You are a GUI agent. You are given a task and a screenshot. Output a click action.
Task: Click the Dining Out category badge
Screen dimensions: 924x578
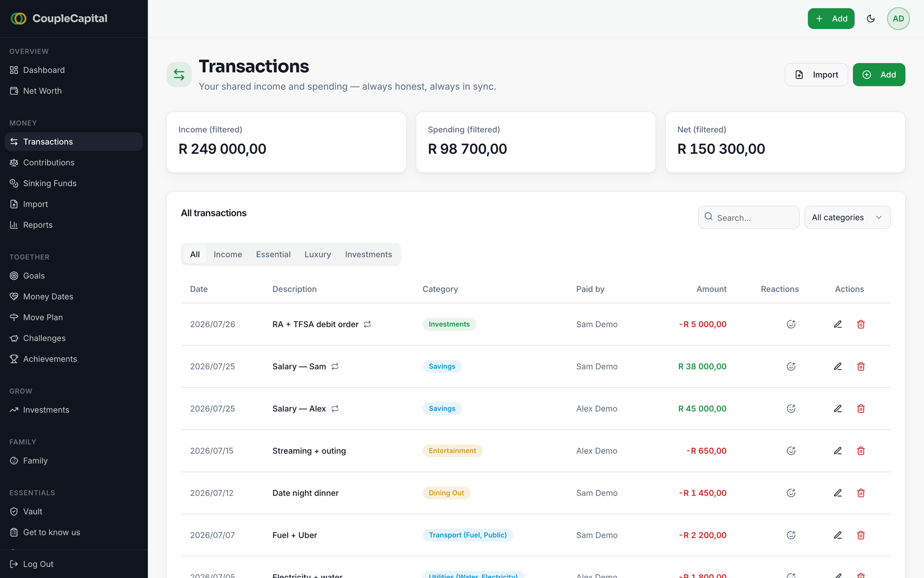(x=446, y=493)
